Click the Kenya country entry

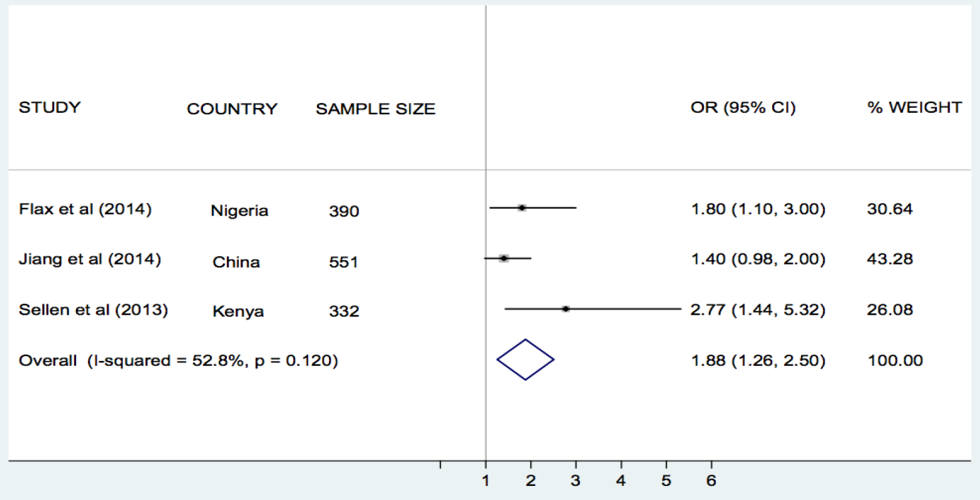click(x=238, y=312)
